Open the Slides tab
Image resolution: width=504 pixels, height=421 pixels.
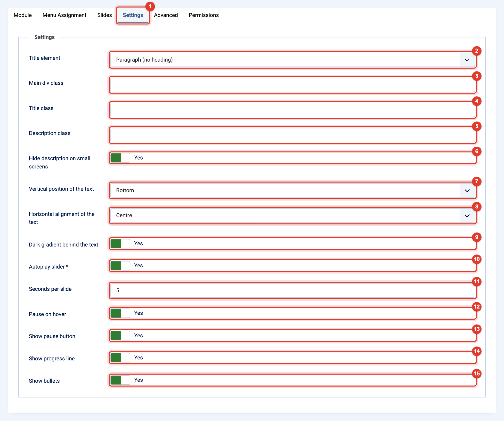[104, 15]
